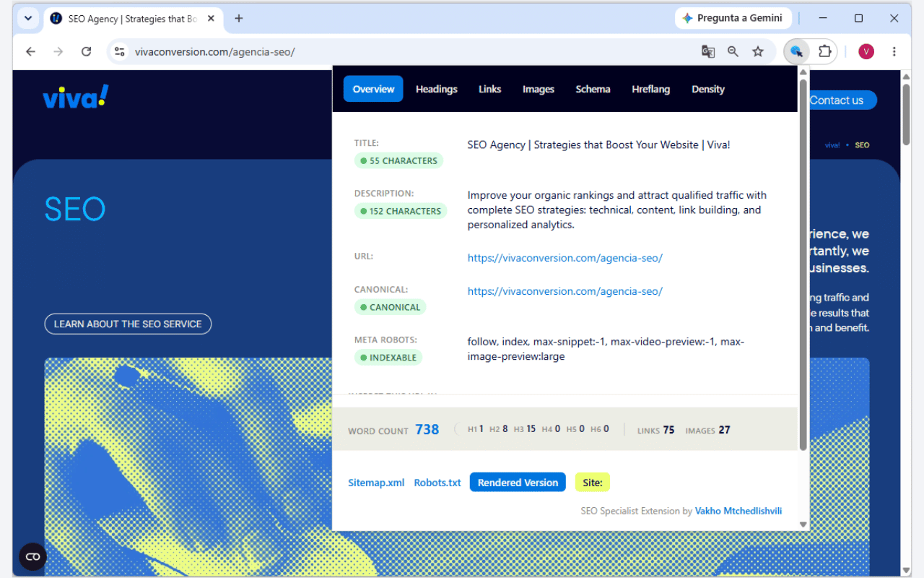Viewport: 924px width, 578px height.
Task: Click the viva! breadcrumb link
Action: (832, 145)
